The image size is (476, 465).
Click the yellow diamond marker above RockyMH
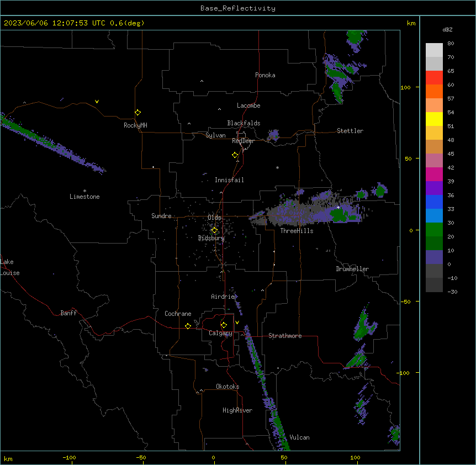tap(138, 113)
